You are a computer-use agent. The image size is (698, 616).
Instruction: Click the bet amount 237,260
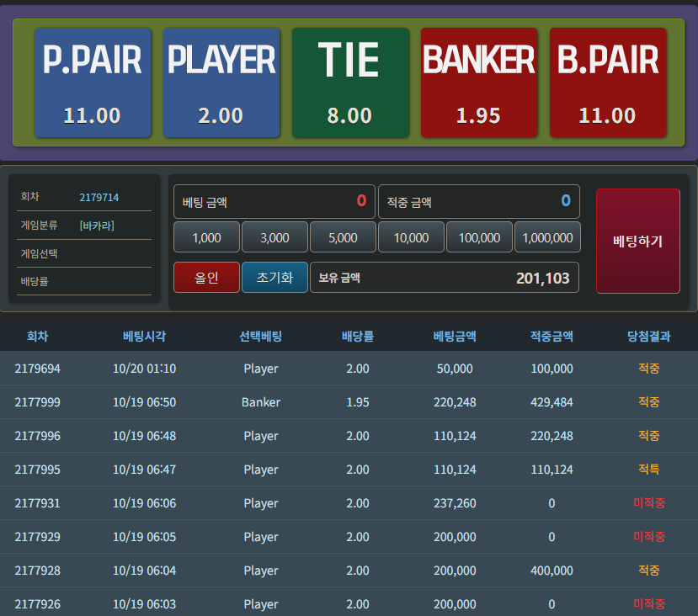(455, 503)
